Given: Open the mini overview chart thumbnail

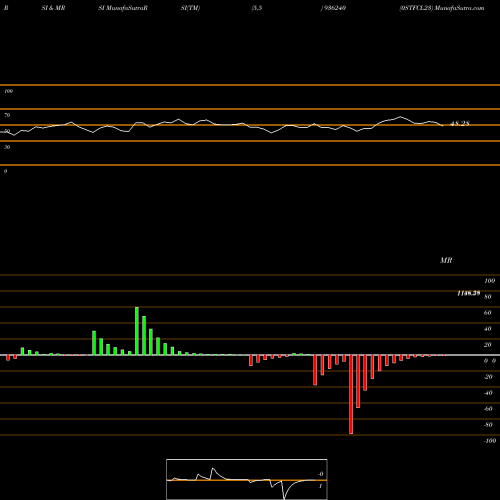Looking at the screenshot, I should 247,479.
